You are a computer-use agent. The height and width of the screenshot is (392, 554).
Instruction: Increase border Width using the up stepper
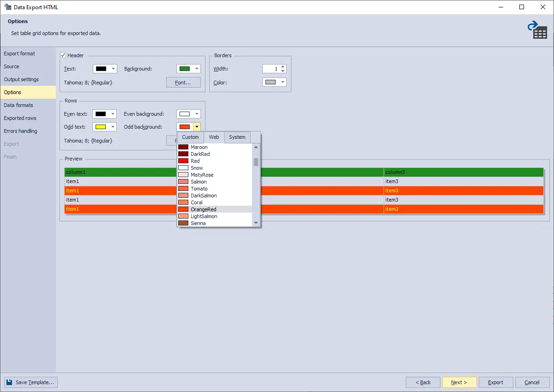point(282,66)
